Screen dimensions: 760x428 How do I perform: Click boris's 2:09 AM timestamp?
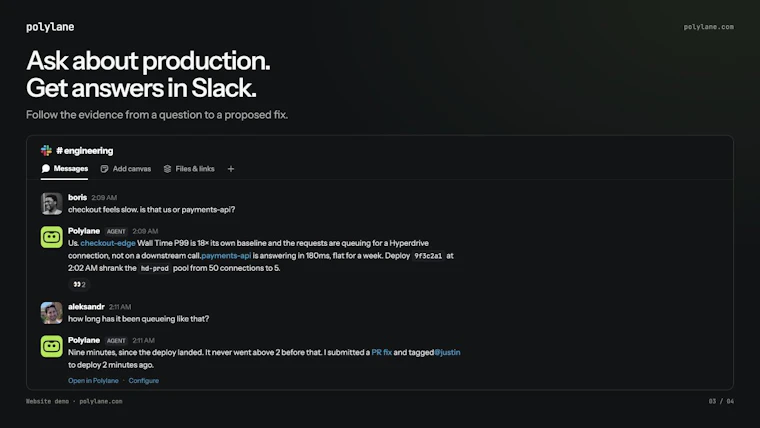click(104, 198)
